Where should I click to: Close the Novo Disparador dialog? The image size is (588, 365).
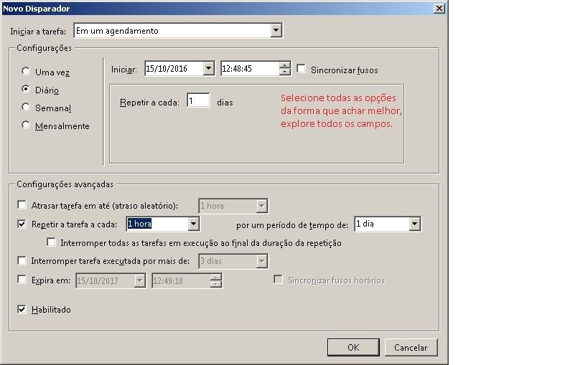click(439, 8)
